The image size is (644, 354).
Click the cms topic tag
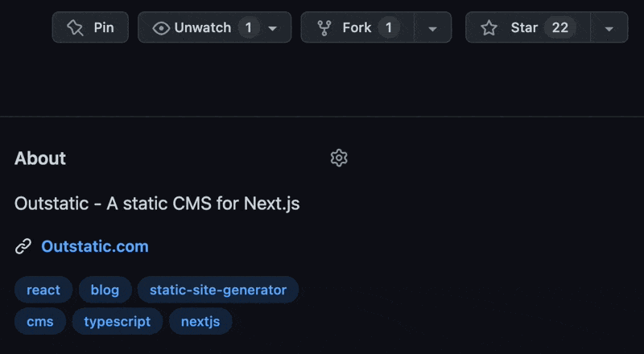click(40, 322)
